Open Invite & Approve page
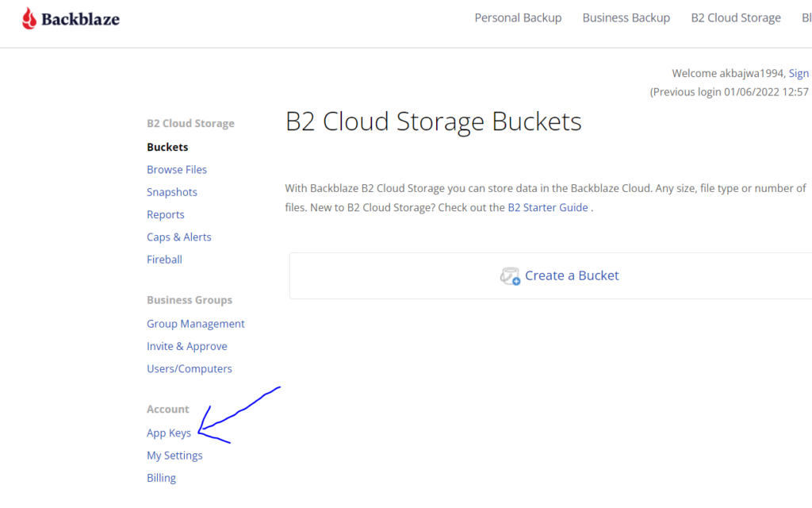Image resolution: width=812 pixels, height=508 pixels. pyautogui.click(x=186, y=346)
